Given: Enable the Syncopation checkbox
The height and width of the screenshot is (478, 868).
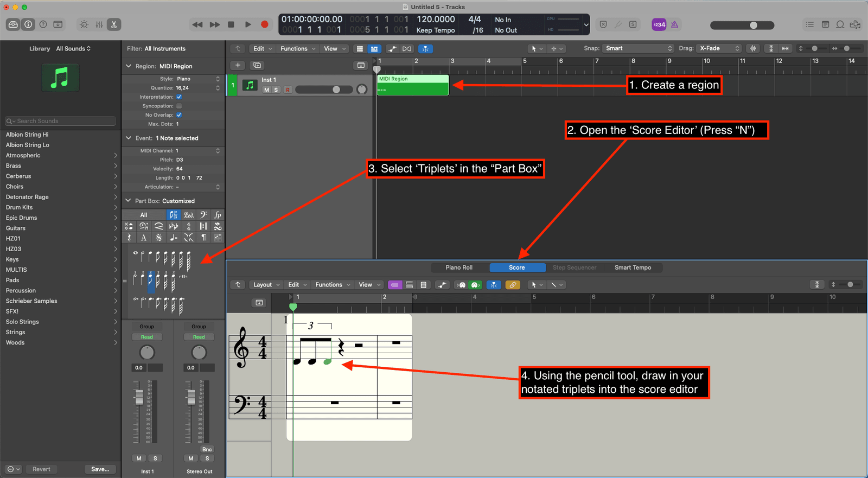Looking at the screenshot, I should point(179,106).
